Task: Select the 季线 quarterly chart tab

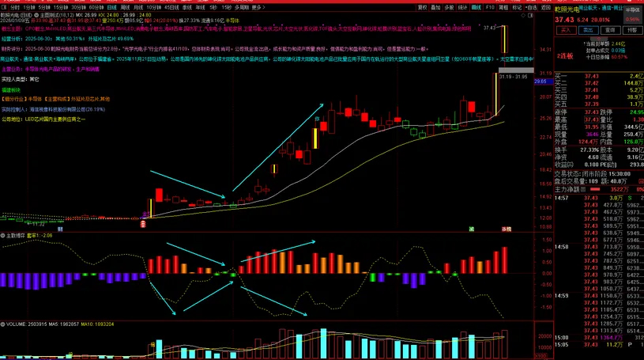Action: click(x=187, y=7)
